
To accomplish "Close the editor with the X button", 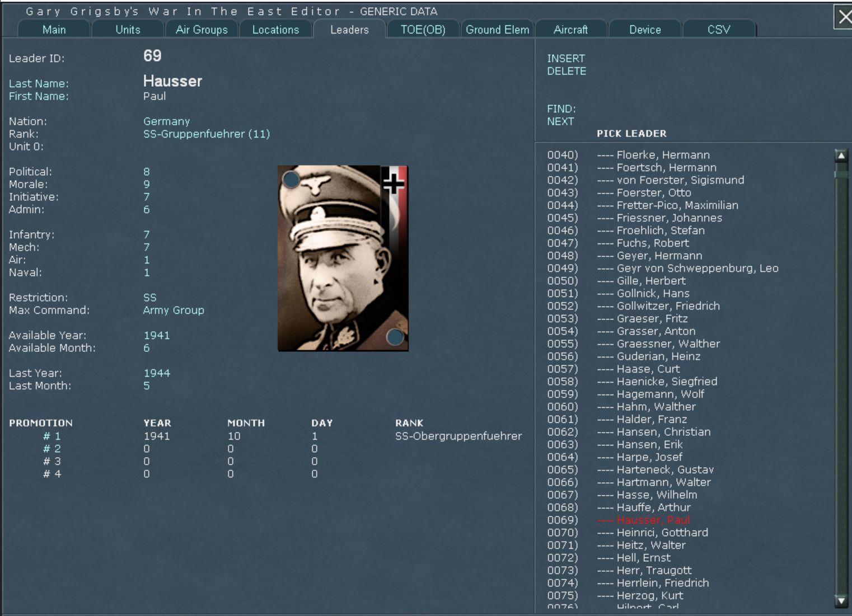I will [x=843, y=17].
